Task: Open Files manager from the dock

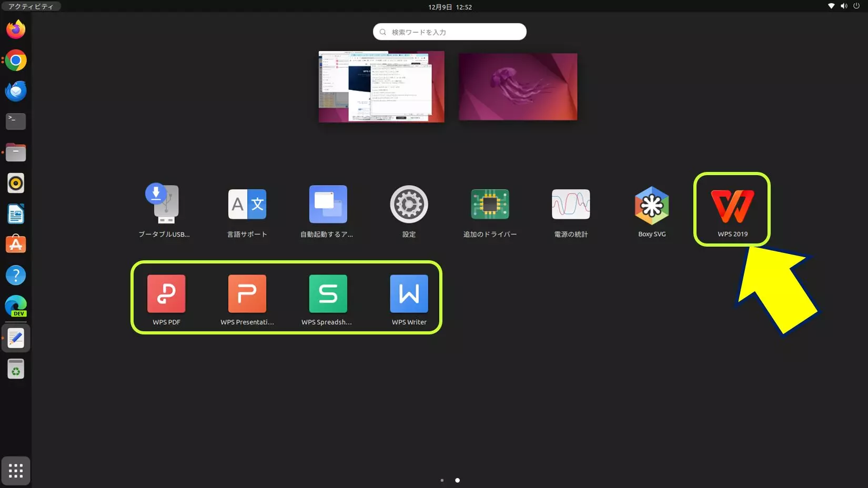Action: 16,152
